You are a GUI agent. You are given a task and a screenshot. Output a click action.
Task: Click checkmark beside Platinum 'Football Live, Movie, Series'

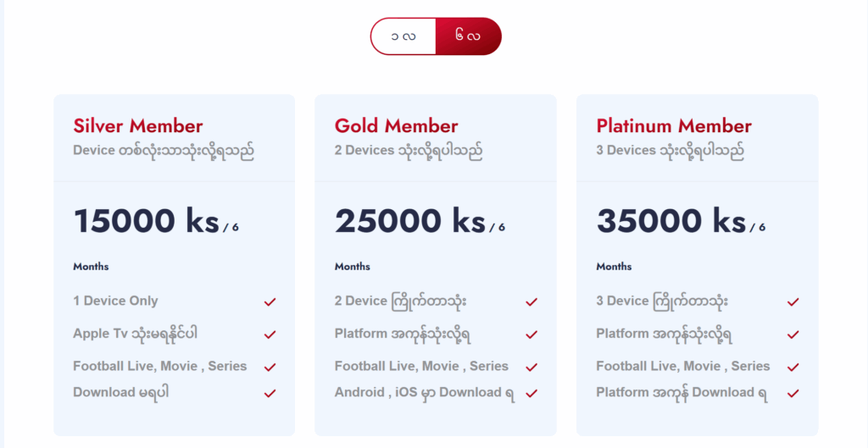pos(793,368)
